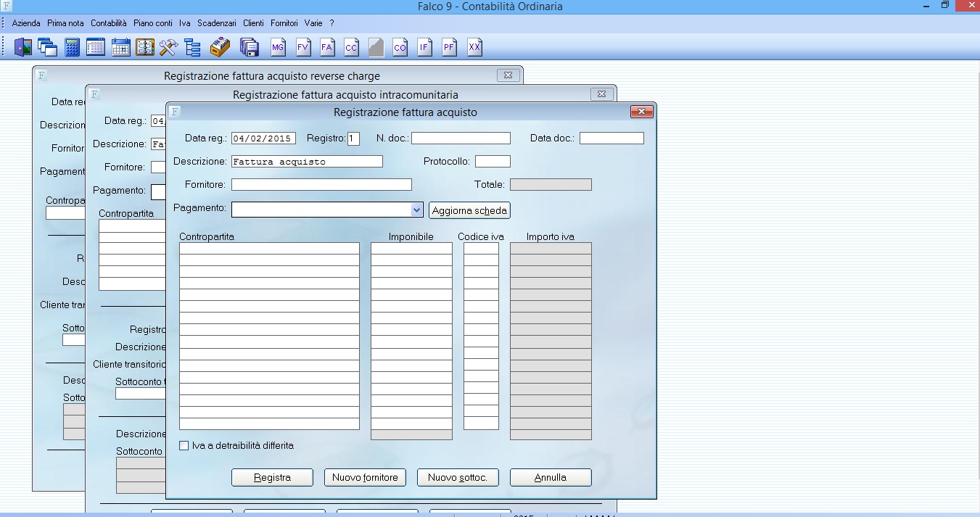This screenshot has width=980, height=517.
Task: Click the Descrizione field with Fattura acquisto
Action: pyautogui.click(x=307, y=162)
